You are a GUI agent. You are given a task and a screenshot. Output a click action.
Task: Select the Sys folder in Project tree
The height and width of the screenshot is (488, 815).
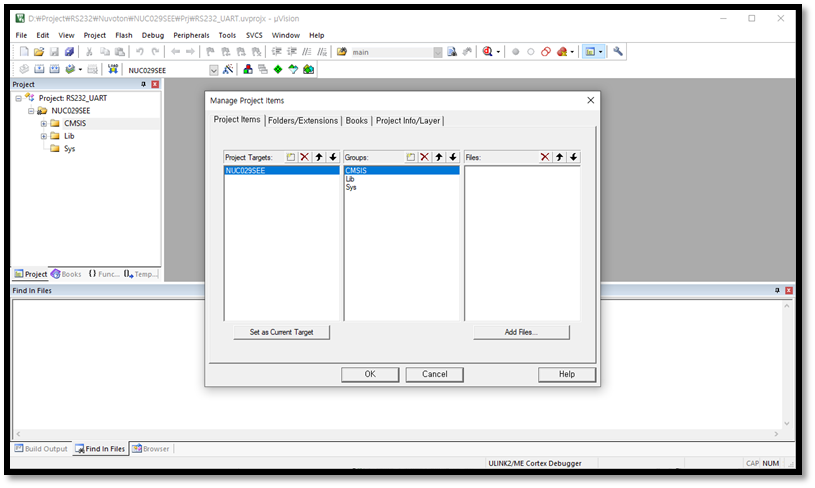69,149
